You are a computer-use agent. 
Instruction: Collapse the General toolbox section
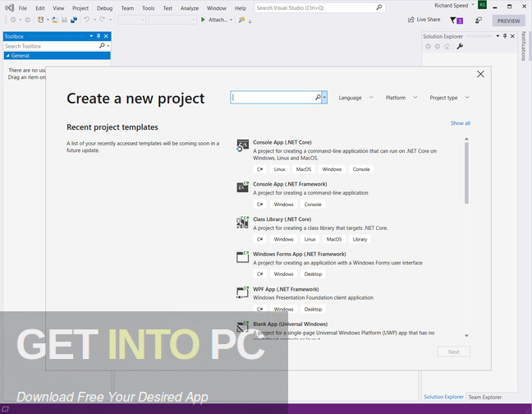click(8, 55)
